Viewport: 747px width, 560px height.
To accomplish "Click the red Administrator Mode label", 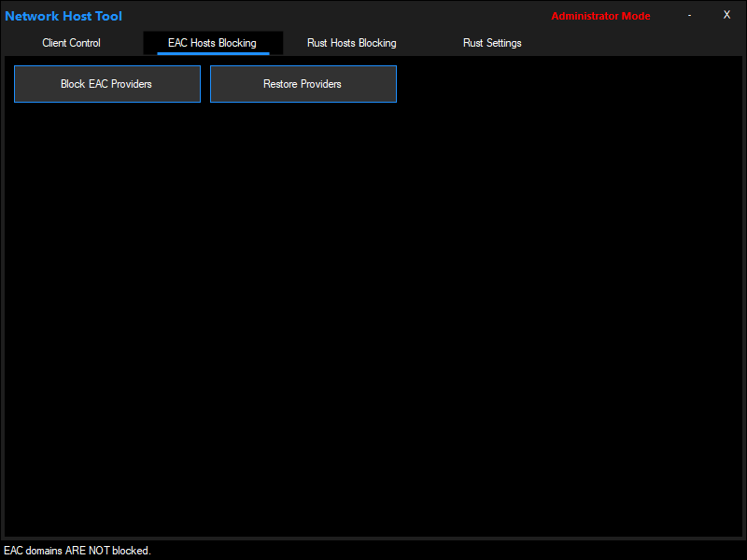I will pyautogui.click(x=600, y=16).
